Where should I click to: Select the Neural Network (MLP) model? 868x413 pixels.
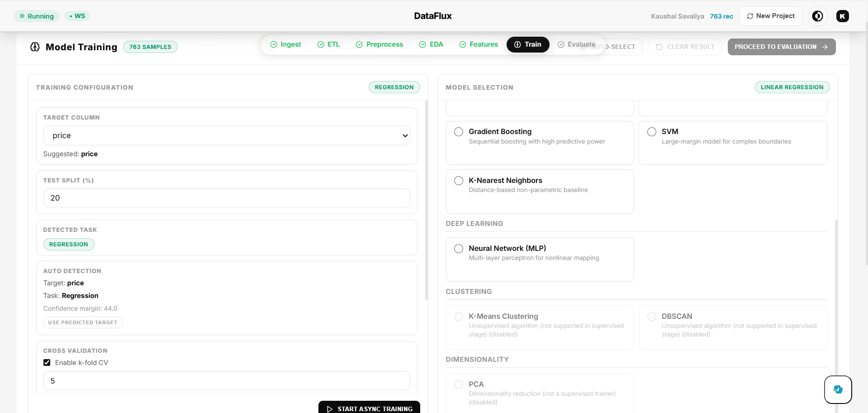point(458,249)
